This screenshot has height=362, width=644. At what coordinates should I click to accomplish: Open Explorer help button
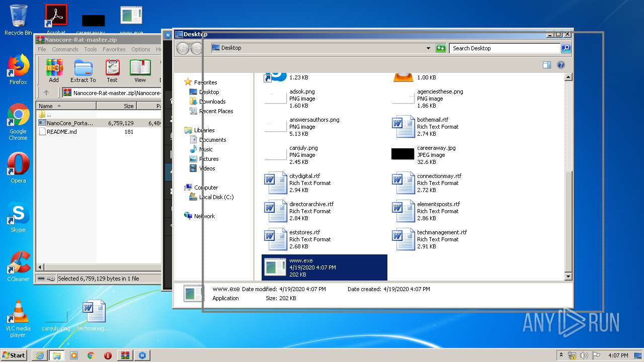click(x=561, y=65)
